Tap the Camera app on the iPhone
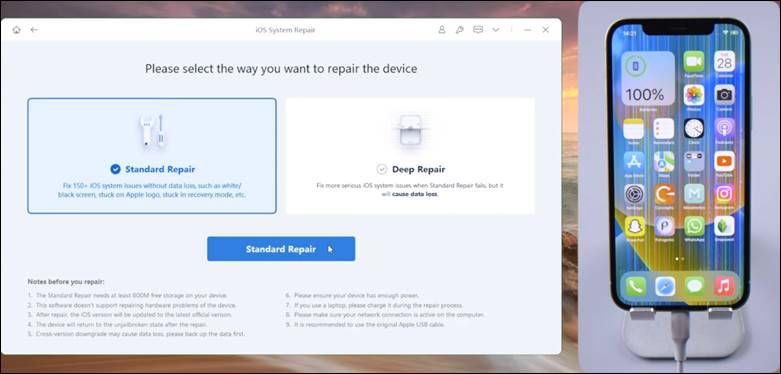The height and width of the screenshot is (374, 781). 724,95
